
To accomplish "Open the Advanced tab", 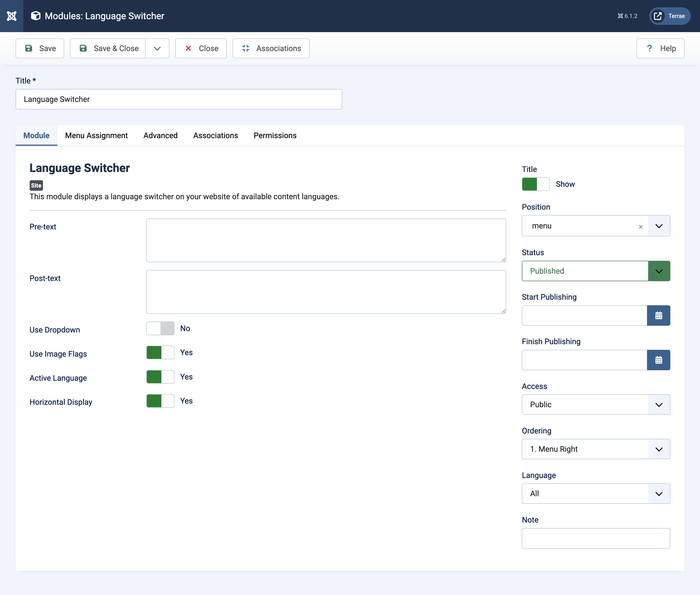I will [x=160, y=135].
